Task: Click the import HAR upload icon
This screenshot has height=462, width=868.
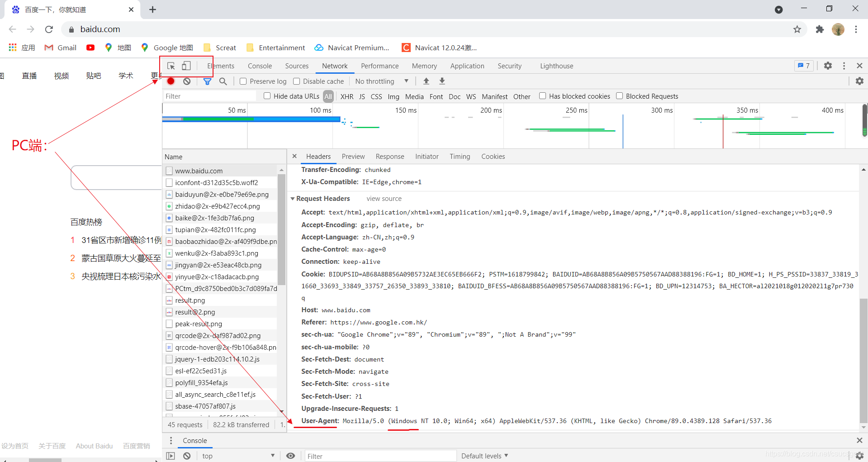Action: click(x=426, y=81)
